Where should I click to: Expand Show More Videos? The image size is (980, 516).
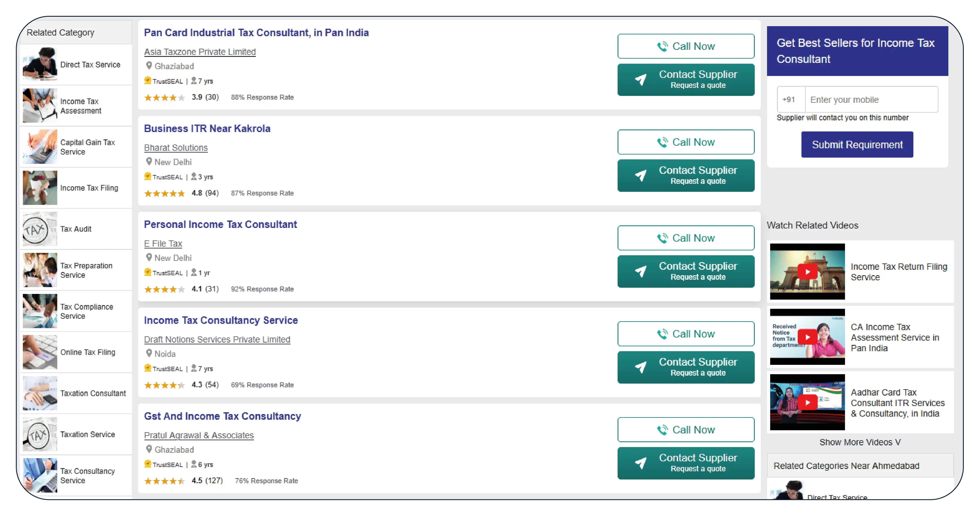click(x=860, y=442)
